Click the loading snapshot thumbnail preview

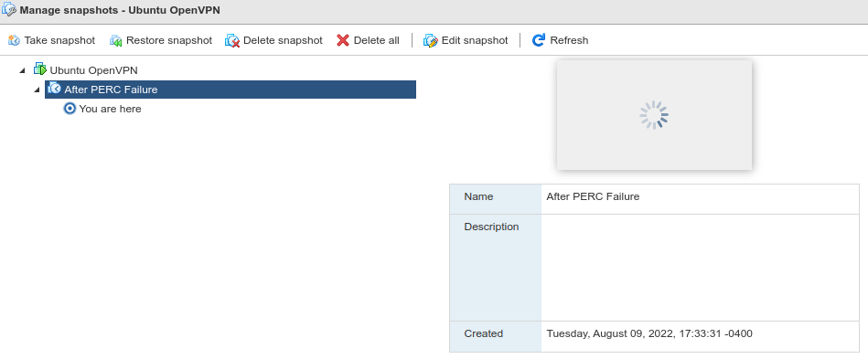pos(654,115)
